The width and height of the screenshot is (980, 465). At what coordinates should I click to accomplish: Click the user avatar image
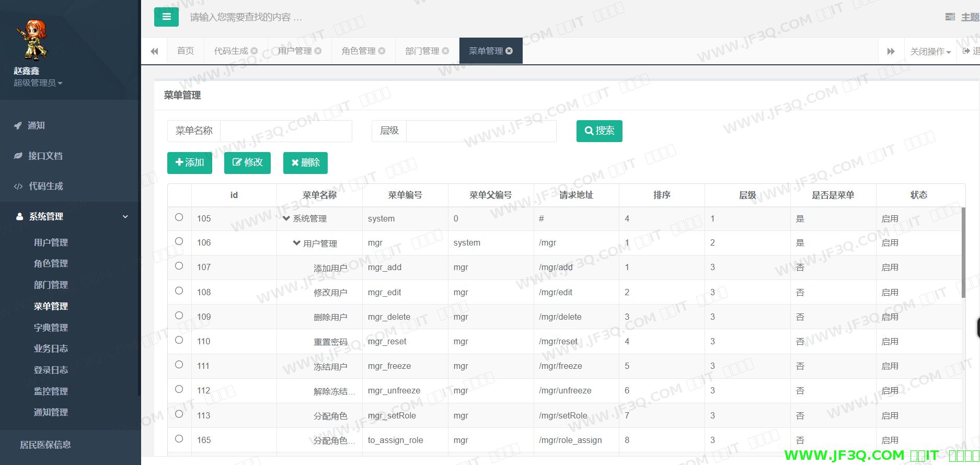[32, 40]
